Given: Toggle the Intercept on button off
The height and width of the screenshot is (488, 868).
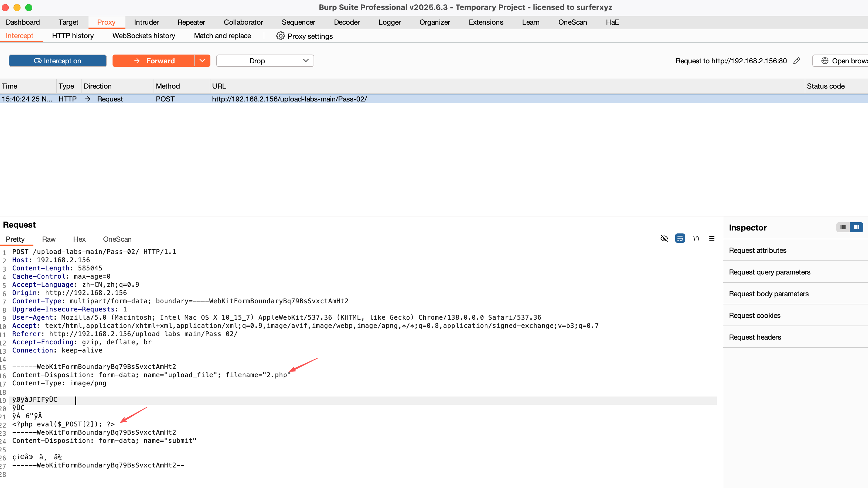Looking at the screenshot, I should [x=58, y=61].
